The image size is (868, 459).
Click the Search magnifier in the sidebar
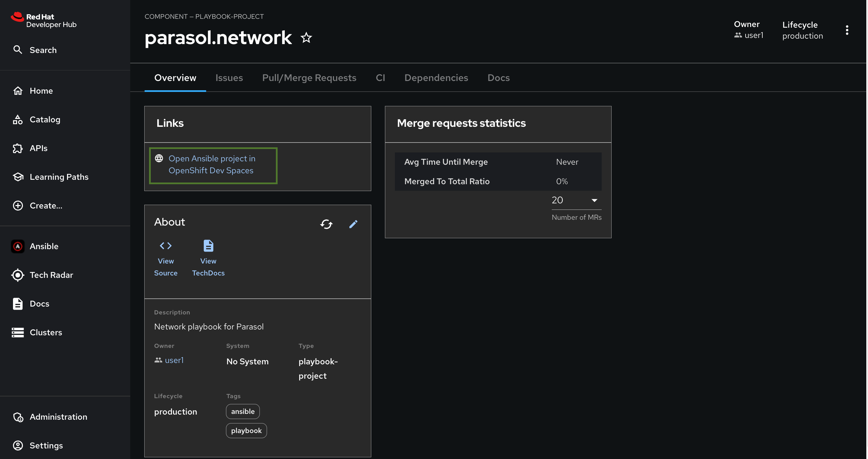18,50
